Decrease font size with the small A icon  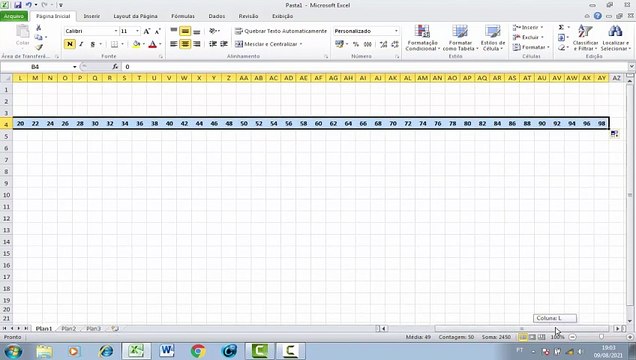[x=158, y=31]
